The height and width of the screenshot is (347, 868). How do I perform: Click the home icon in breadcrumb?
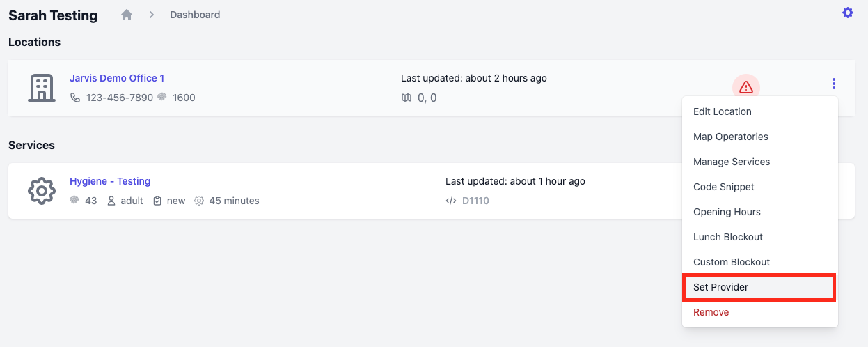tap(127, 15)
